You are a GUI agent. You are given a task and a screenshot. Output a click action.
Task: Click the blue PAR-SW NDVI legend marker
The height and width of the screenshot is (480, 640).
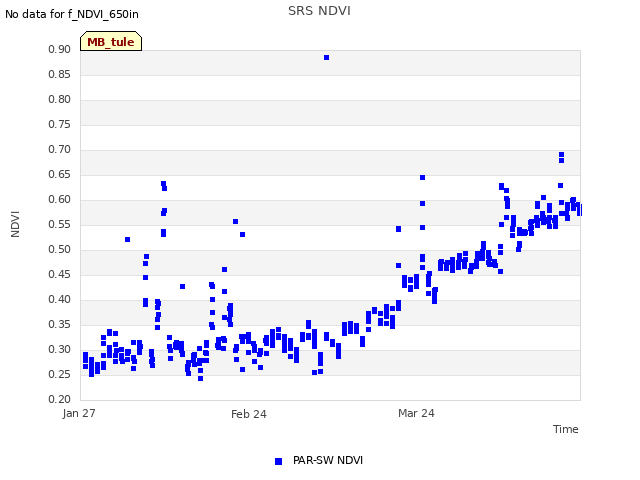pos(278,461)
